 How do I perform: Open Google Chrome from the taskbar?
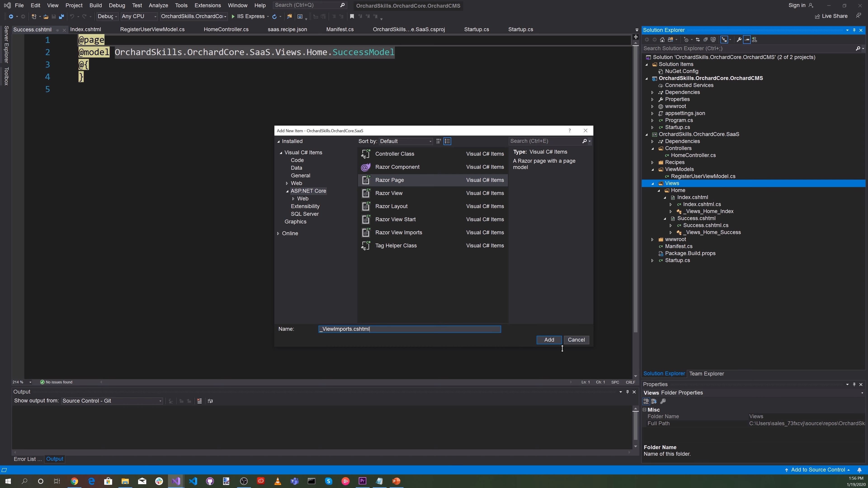[74, 481]
